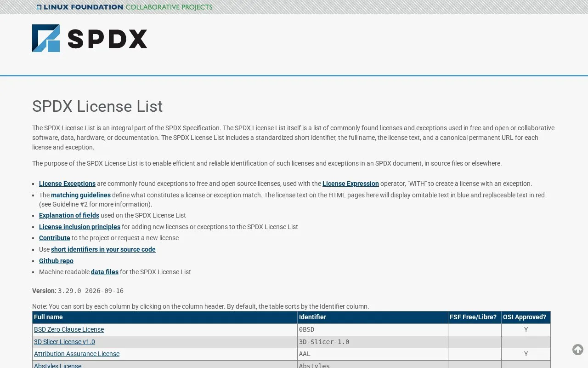Open Abstyles License entry

[57, 365]
